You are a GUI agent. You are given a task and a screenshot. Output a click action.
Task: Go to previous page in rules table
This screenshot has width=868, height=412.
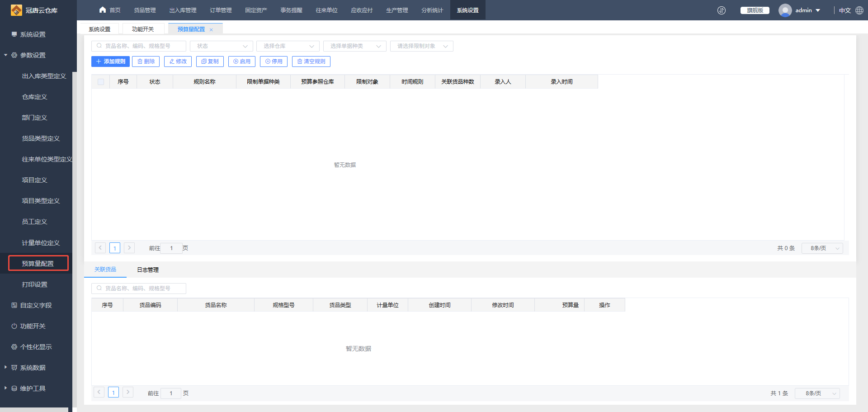[100, 248]
